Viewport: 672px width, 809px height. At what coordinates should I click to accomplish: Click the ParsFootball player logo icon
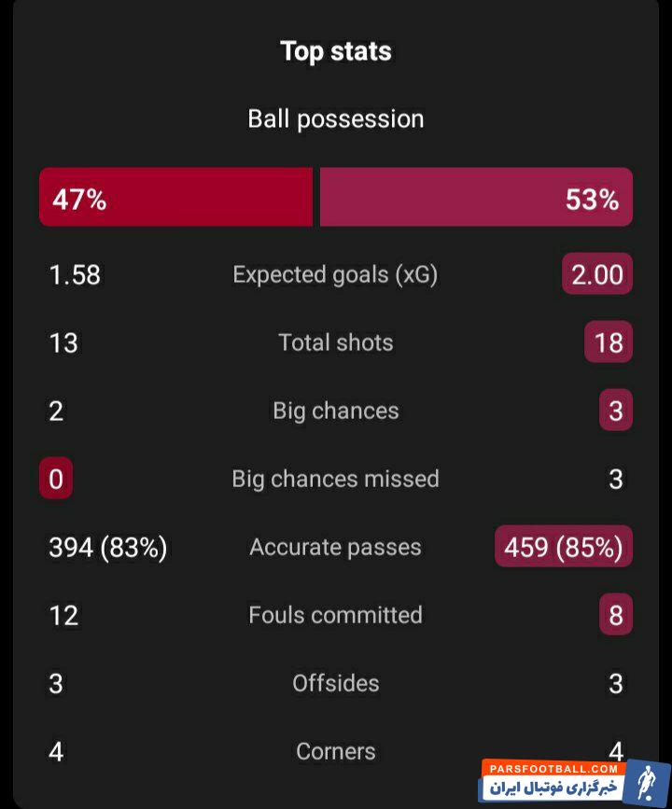[x=645, y=781]
